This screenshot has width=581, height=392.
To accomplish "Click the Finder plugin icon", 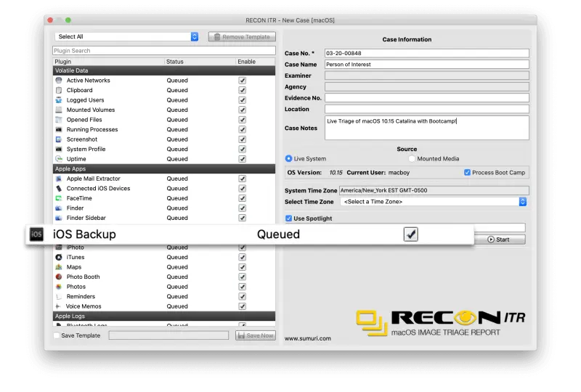I will tap(59, 208).
